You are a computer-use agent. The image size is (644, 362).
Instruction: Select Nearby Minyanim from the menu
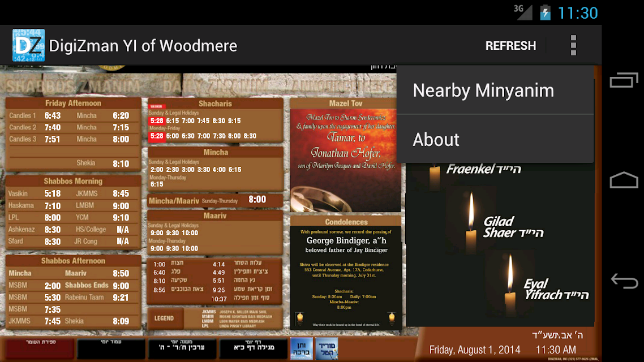[x=495, y=90]
